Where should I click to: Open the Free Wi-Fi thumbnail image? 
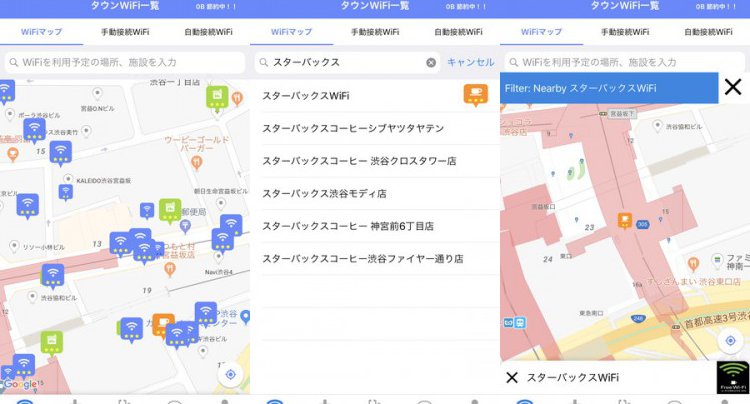coord(733,377)
